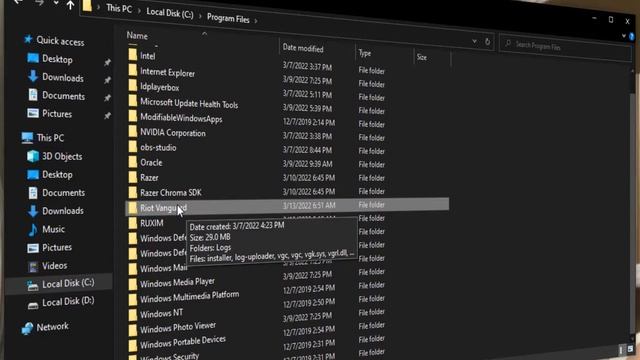Switch to large icons view in status bar
This screenshot has height=360, width=640.
pos(630,349)
